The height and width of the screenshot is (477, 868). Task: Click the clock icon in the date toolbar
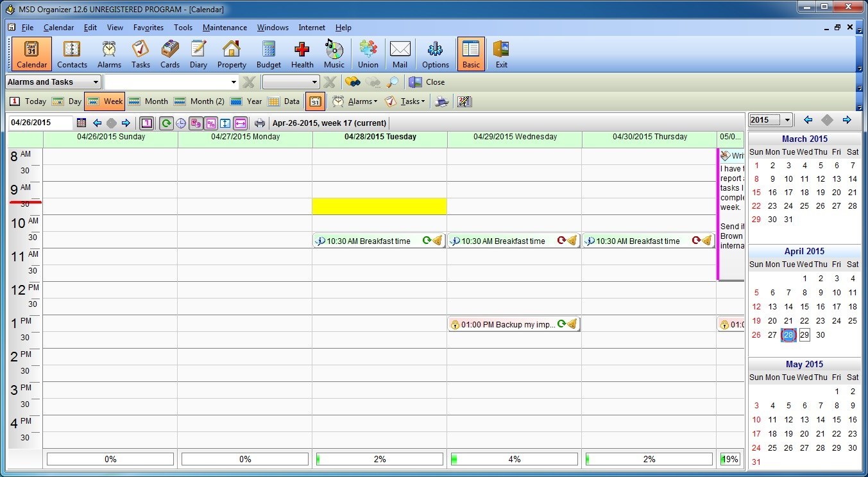click(x=181, y=123)
